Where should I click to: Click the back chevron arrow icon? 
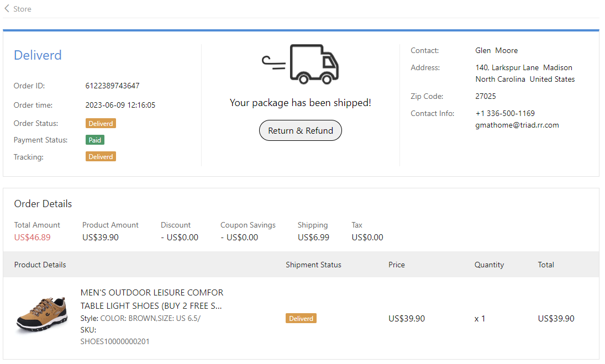click(x=7, y=9)
